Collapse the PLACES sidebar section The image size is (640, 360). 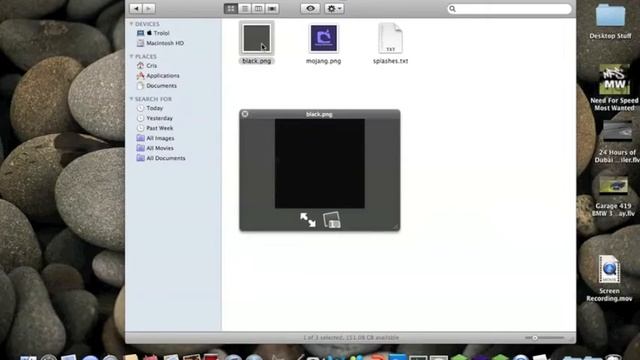131,56
